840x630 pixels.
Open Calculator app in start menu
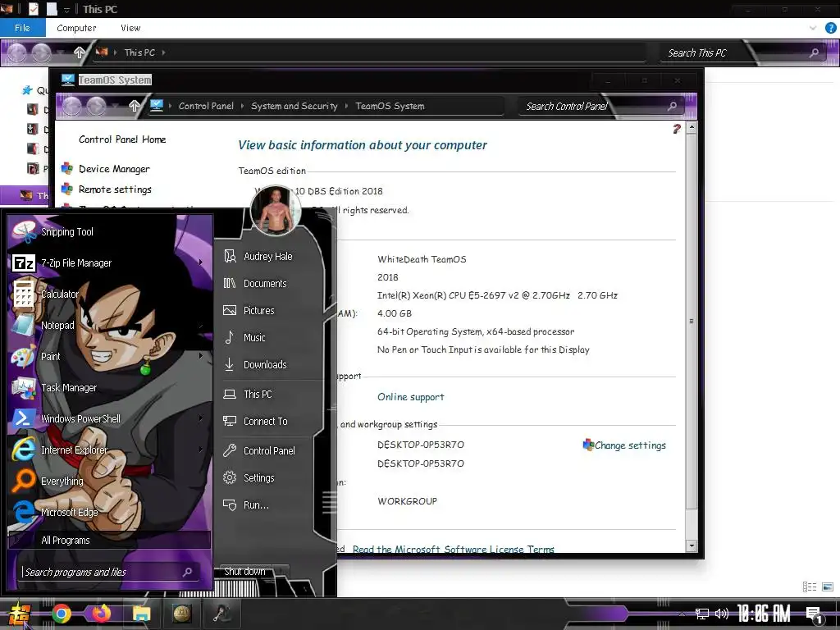point(110,294)
